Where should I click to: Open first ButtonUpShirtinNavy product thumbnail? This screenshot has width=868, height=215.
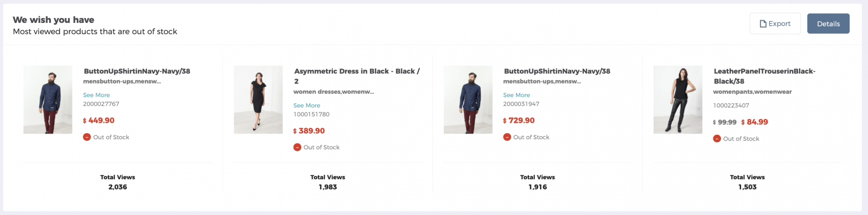tap(48, 100)
